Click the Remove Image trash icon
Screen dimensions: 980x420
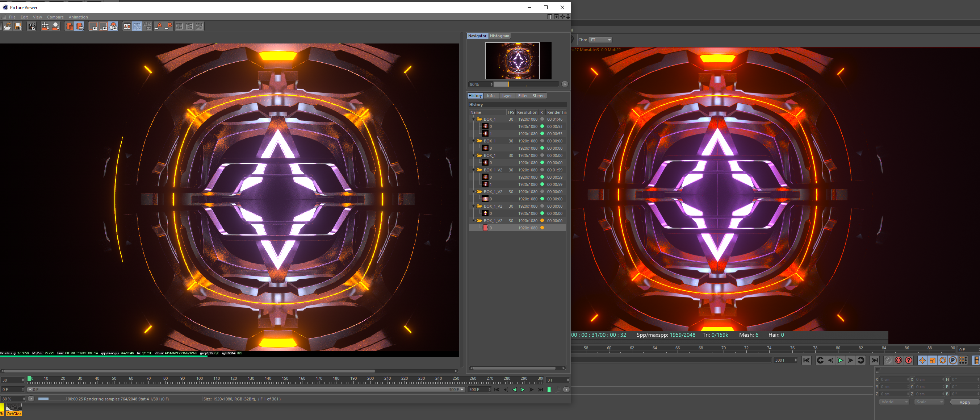[69, 26]
